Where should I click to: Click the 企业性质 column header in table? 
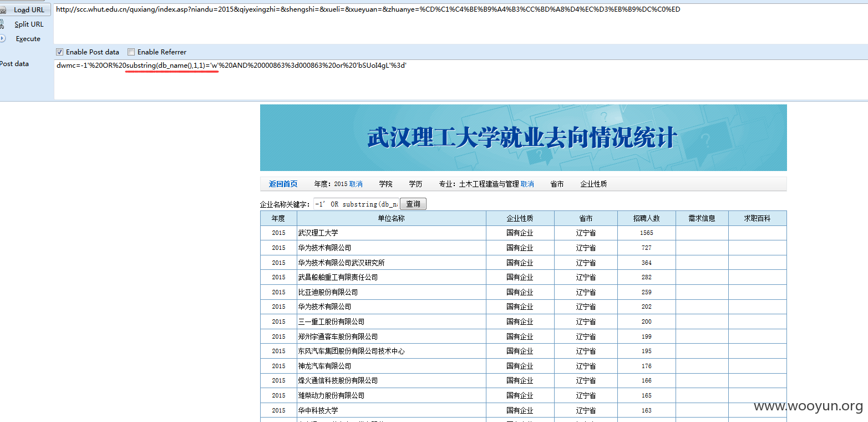click(520, 218)
